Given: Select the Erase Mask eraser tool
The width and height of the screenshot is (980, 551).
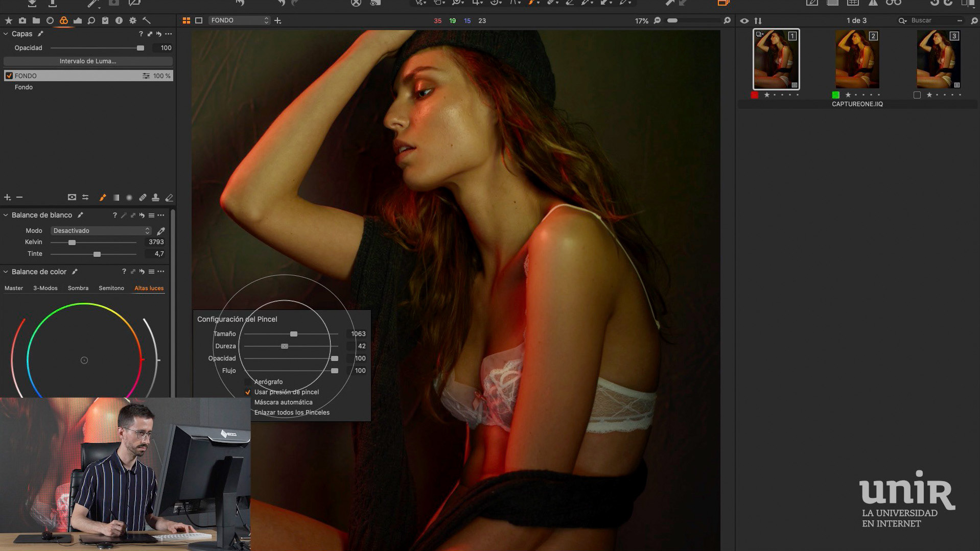Looking at the screenshot, I should [x=169, y=198].
